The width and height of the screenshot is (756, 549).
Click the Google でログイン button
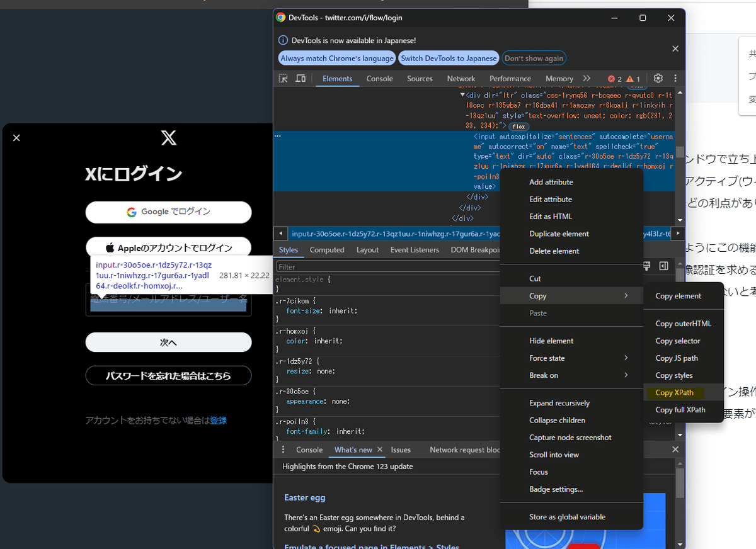(x=169, y=212)
